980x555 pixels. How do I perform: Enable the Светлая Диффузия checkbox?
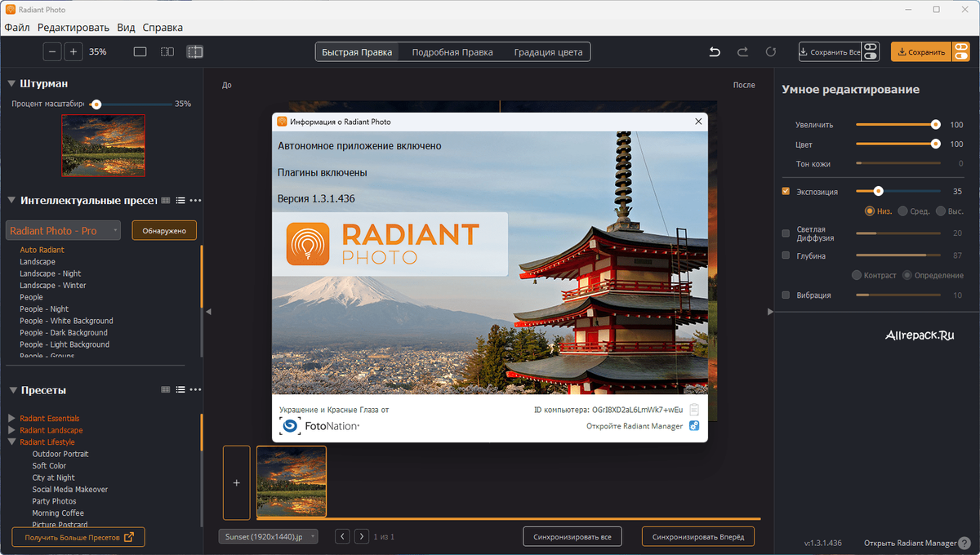click(x=786, y=233)
